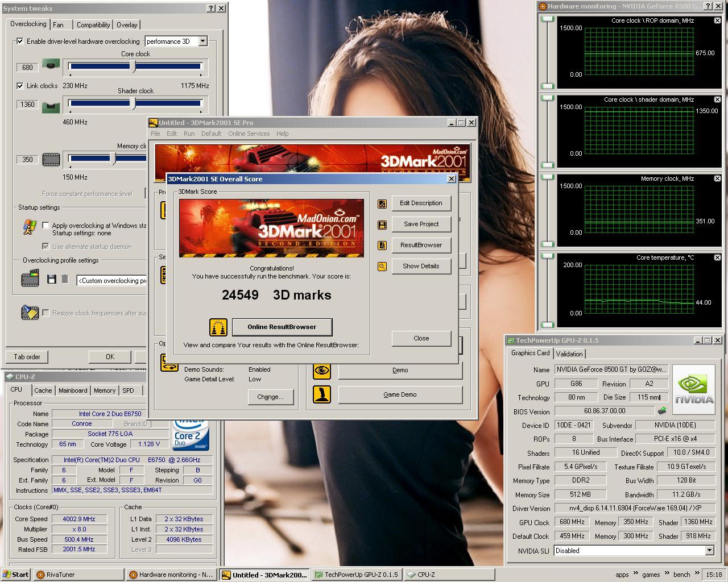Screen dimensions: 728x582
Task: Click the save overclocking profile floppy icon
Action: [x=52, y=279]
